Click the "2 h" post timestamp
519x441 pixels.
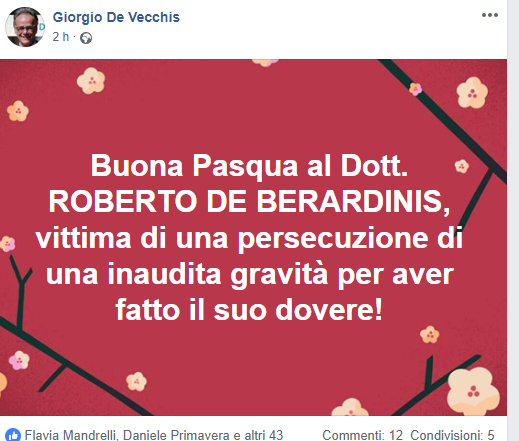coord(61,37)
